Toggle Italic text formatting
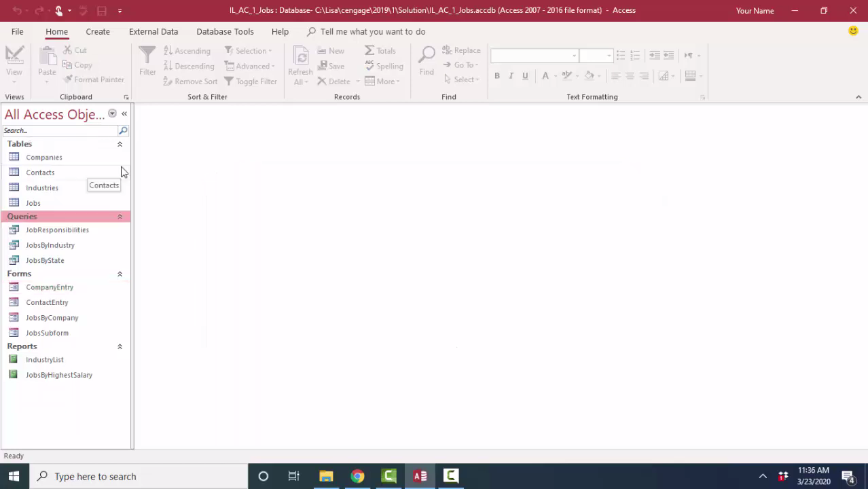 (x=511, y=76)
